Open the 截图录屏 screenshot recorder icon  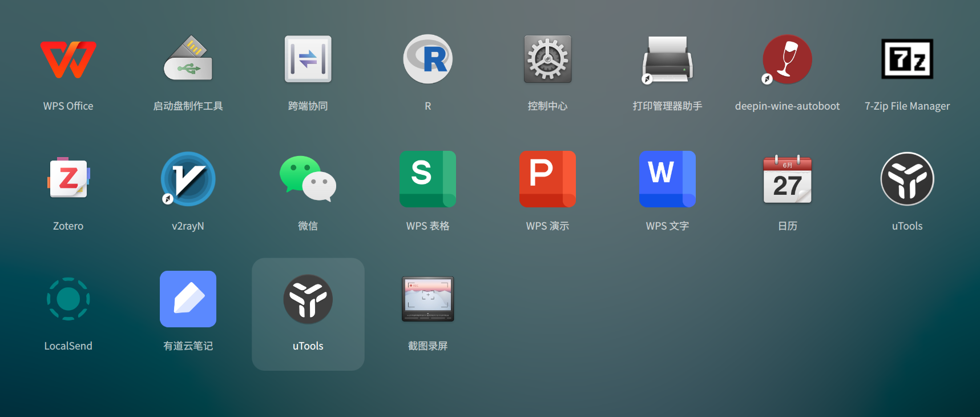428,299
